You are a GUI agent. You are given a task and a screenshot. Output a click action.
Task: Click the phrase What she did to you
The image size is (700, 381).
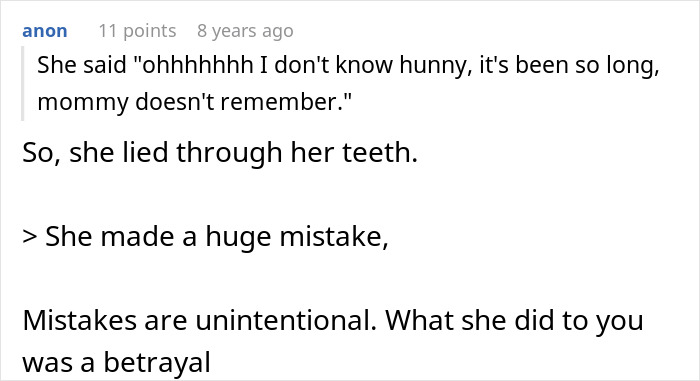coord(514,321)
